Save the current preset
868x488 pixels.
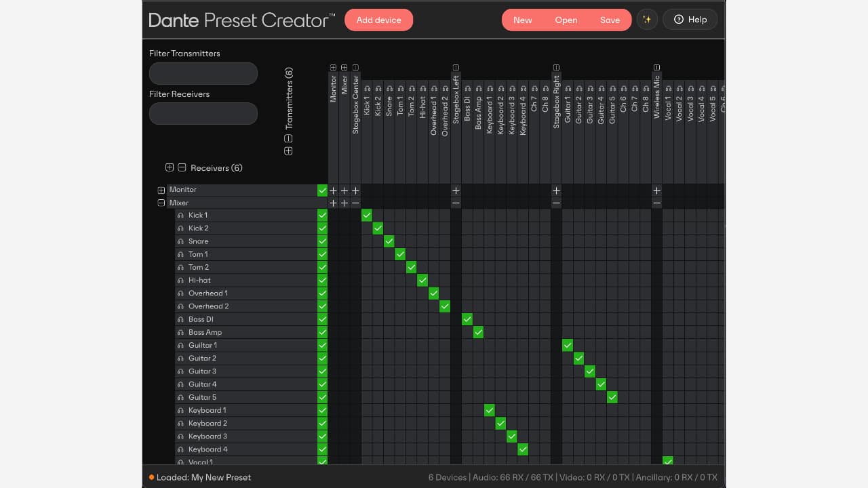pyautogui.click(x=610, y=20)
